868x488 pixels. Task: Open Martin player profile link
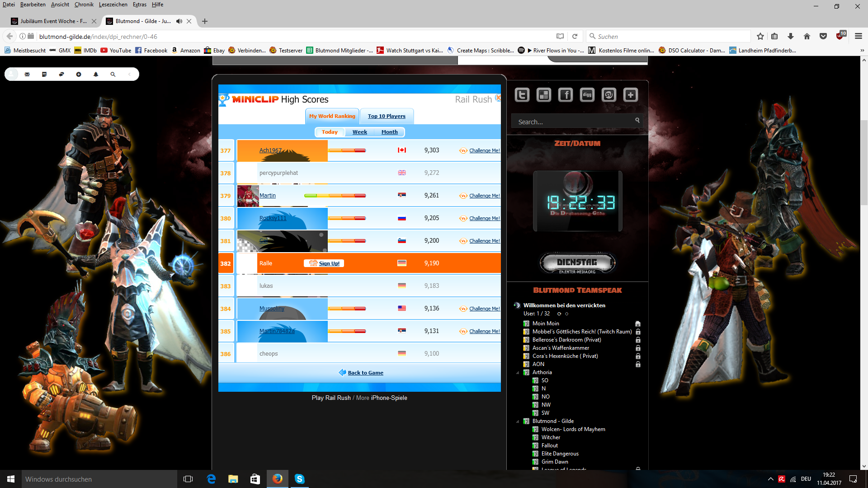point(268,196)
